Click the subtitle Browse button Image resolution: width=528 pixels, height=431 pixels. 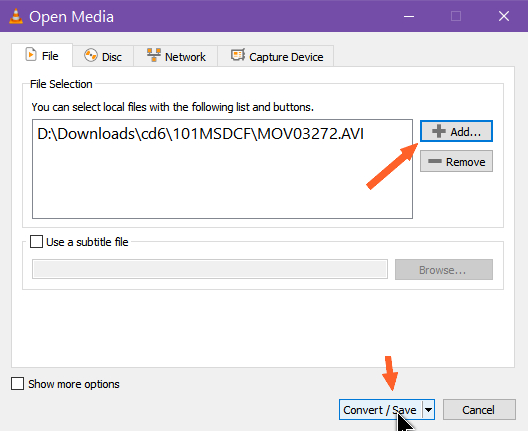[444, 270]
